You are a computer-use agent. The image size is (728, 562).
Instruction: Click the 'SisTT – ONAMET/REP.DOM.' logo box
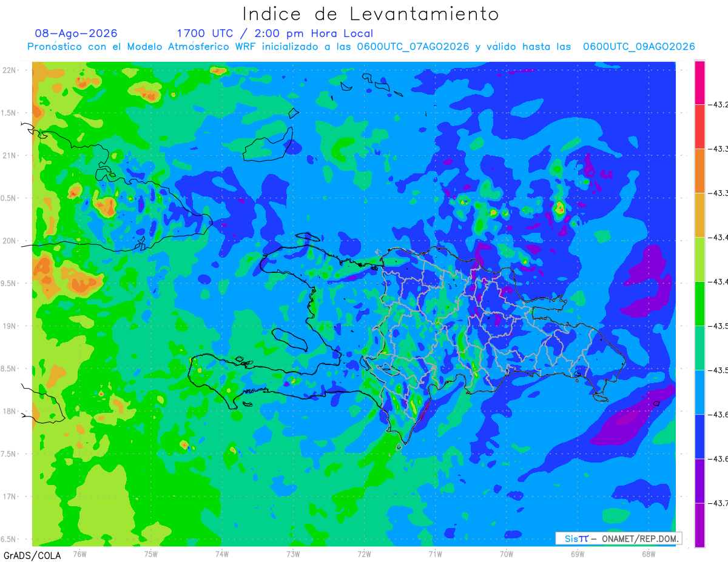coord(619,538)
